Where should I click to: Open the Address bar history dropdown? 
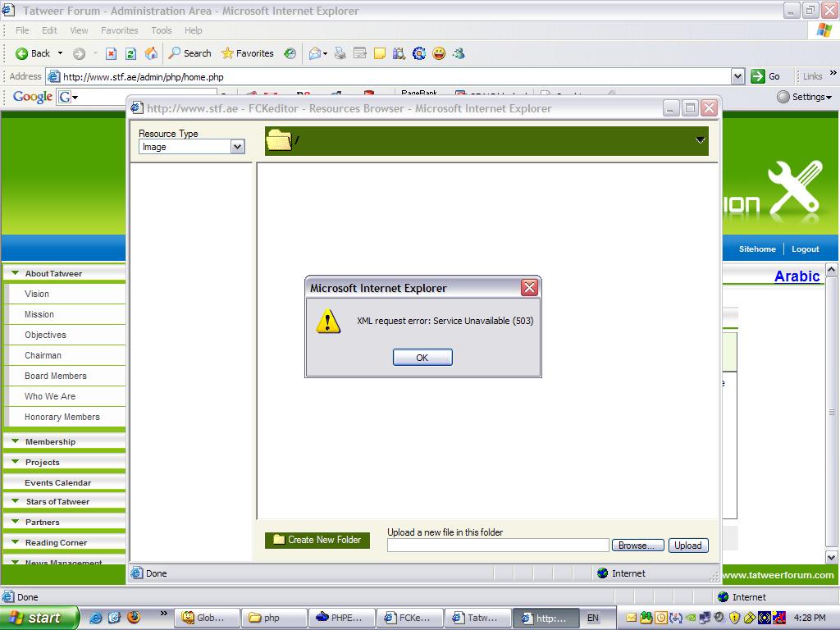[737, 76]
